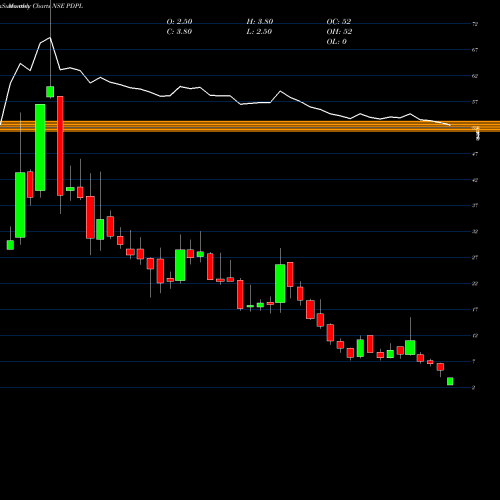Image resolution: width=500 pixels, height=500 pixels.
Task: Click the orange horizontal price band
Action: [250, 126]
